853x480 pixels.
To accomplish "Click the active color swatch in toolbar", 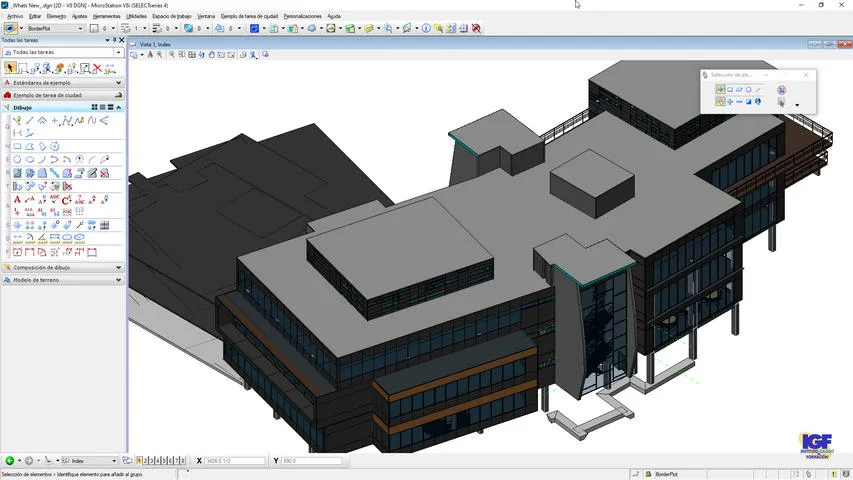I will pyautogui.click(x=95, y=28).
